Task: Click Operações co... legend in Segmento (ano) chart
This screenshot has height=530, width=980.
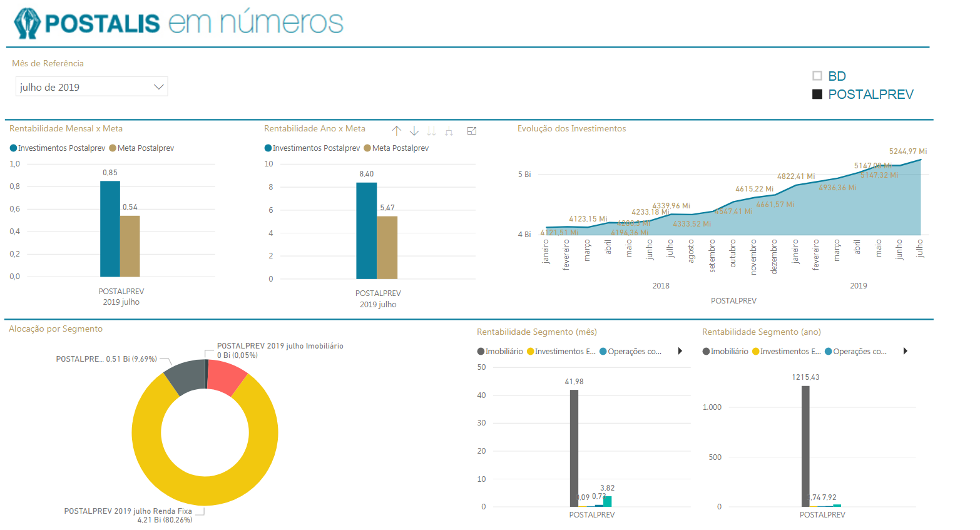Action: coord(855,352)
